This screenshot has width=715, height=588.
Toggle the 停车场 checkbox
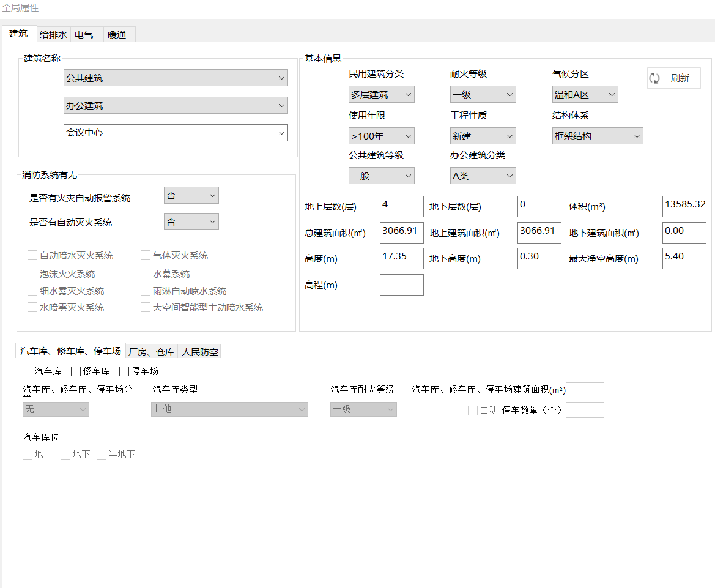(x=124, y=371)
